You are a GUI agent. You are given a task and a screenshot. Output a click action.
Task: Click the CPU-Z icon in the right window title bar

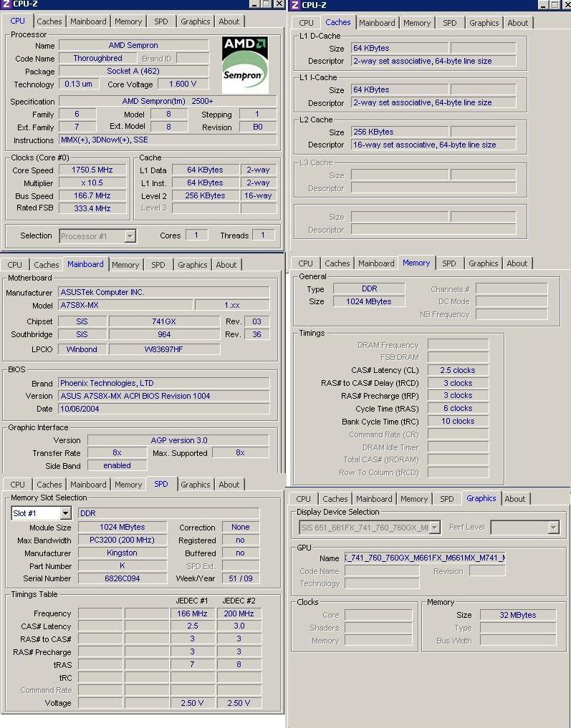point(295,4)
